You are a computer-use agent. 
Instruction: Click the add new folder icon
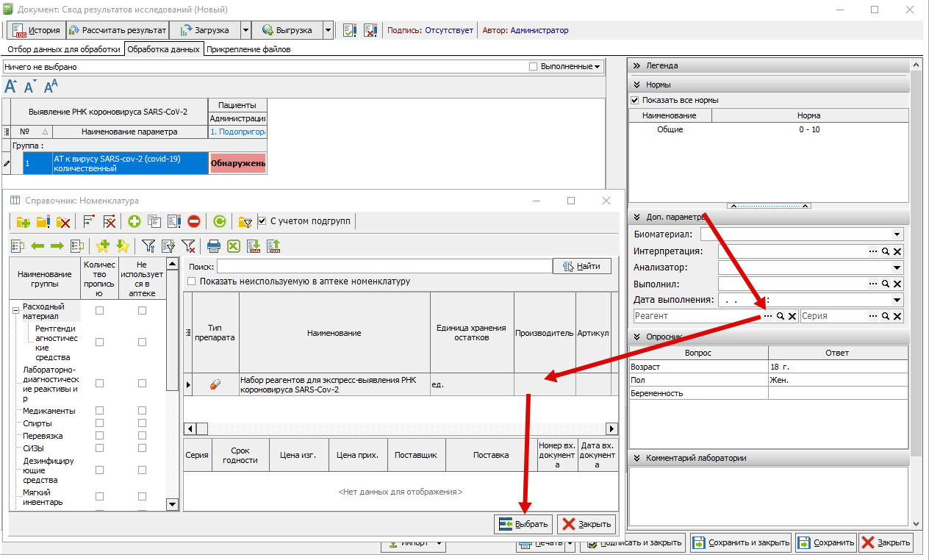pyautogui.click(x=23, y=221)
